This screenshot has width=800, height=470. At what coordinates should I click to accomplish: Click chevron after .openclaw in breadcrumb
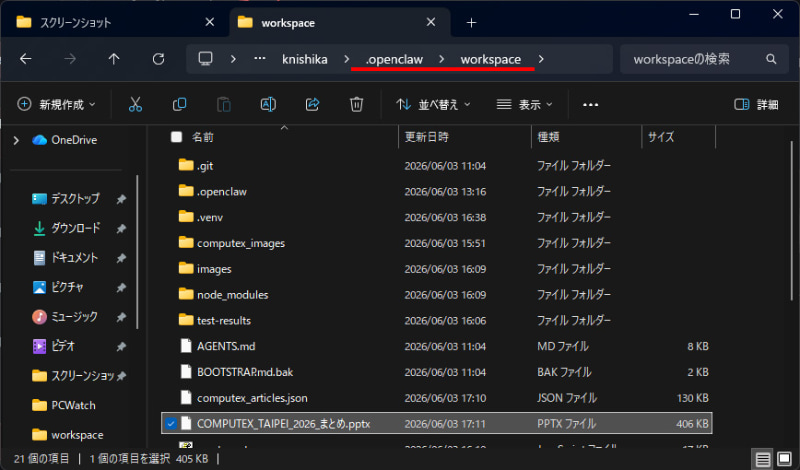tap(442, 59)
